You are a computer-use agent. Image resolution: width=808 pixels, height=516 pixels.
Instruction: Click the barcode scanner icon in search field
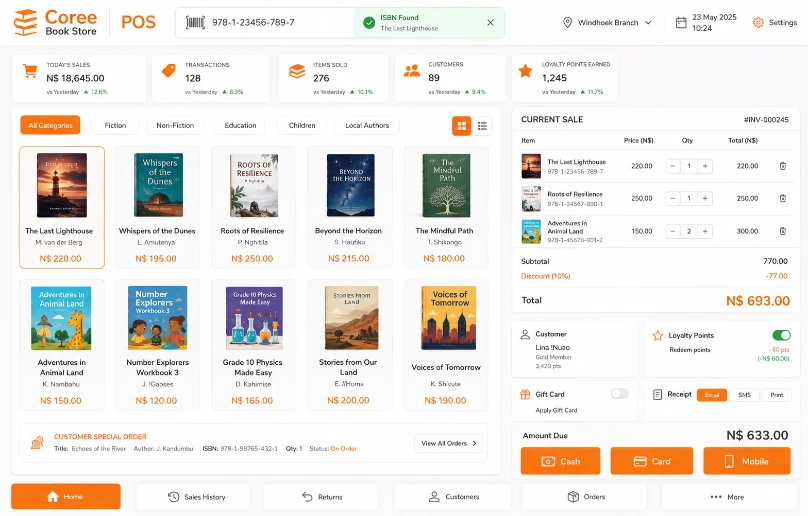(195, 23)
